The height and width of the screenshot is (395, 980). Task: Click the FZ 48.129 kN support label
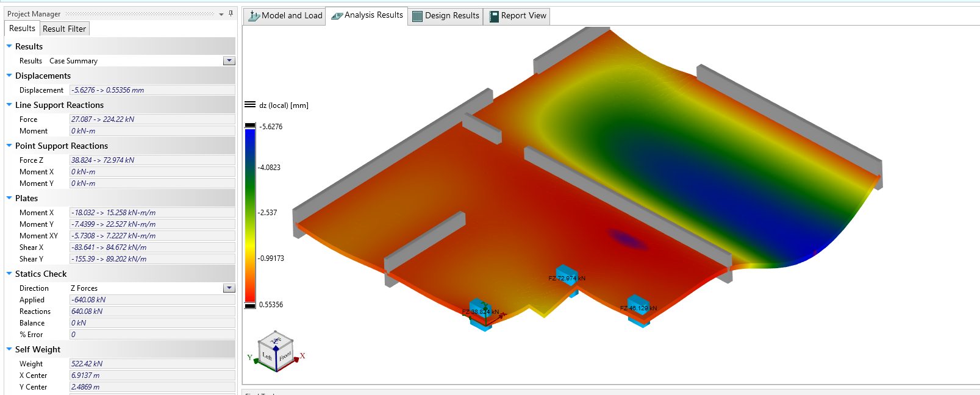coord(638,308)
